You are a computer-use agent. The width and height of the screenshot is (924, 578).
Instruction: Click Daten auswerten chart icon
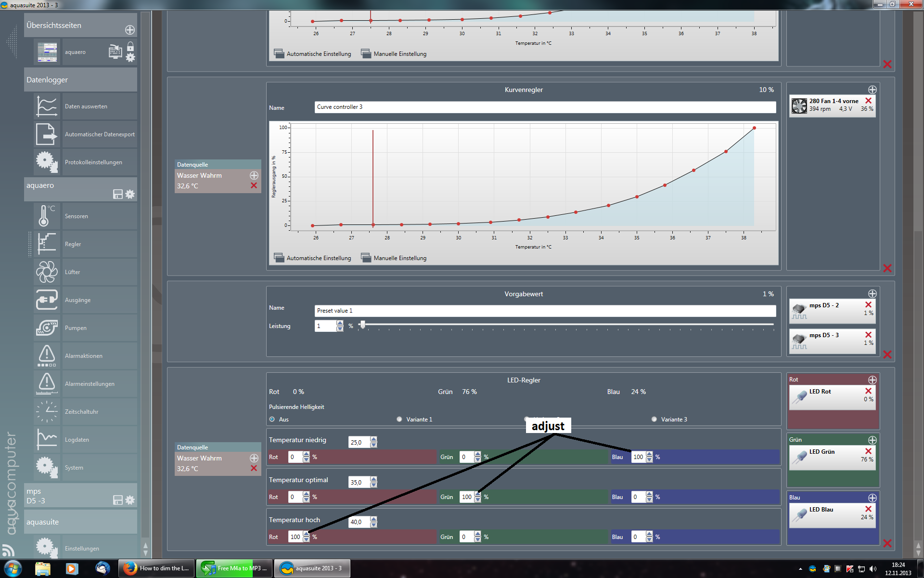coord(47,106)
